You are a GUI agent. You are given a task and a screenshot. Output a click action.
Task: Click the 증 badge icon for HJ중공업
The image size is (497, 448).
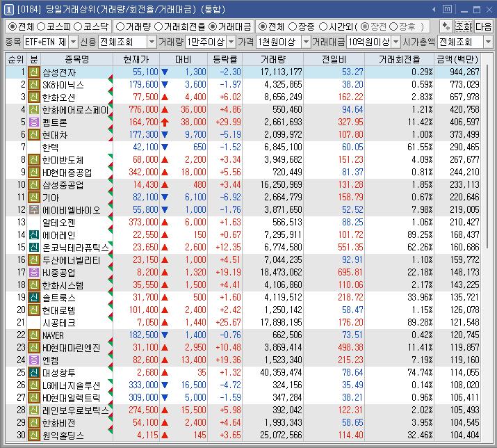(x=34, y=272)
